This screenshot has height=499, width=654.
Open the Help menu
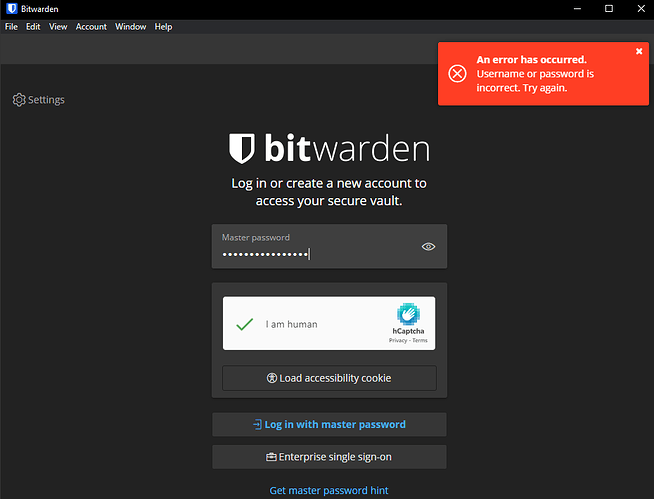point(163,27)
